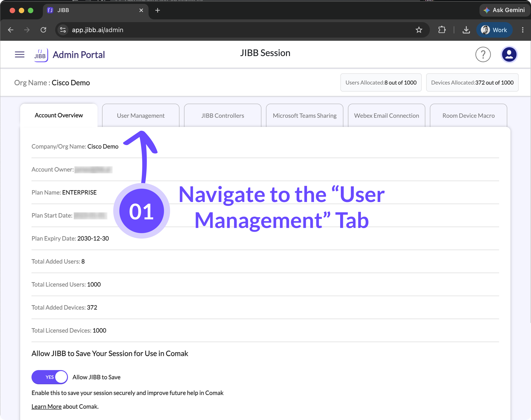
Task: Click the app.jibb.ai/admin address bar
Action: pyautogui.click(x=242, y=30)
